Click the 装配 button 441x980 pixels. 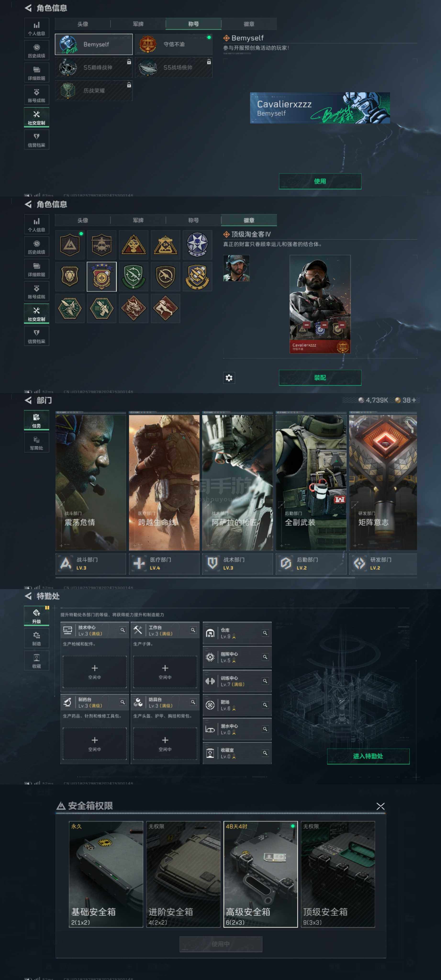pos(320,377)
